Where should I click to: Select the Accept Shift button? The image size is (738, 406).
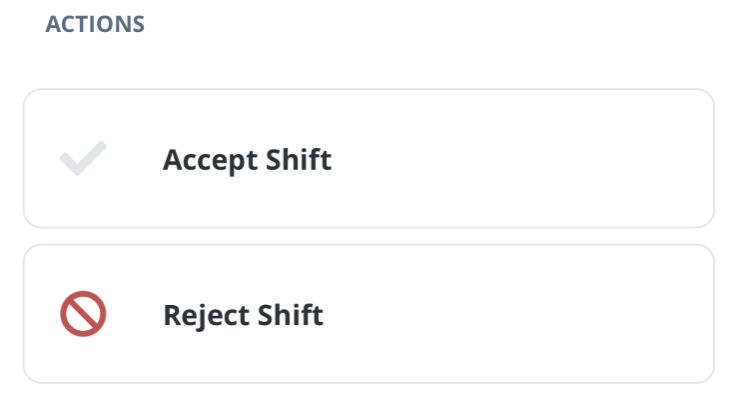pyautogui.click(x=369, y=158)
